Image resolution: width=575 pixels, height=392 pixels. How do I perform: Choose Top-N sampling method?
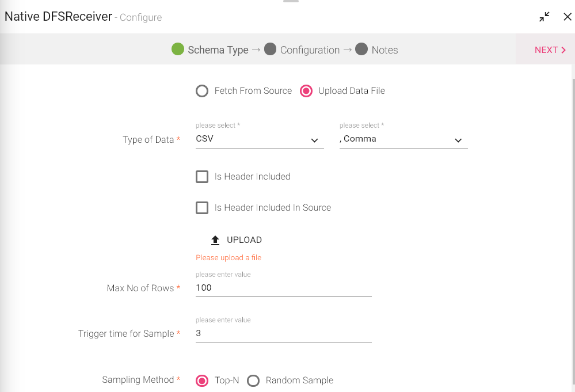tap(202, 380)
